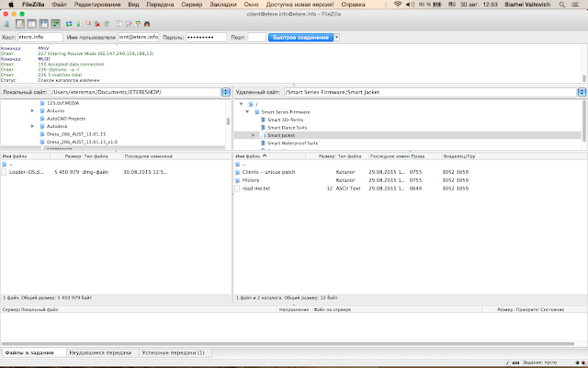Expand the Smart Jacket remote folder

click(x=254, y=135)
